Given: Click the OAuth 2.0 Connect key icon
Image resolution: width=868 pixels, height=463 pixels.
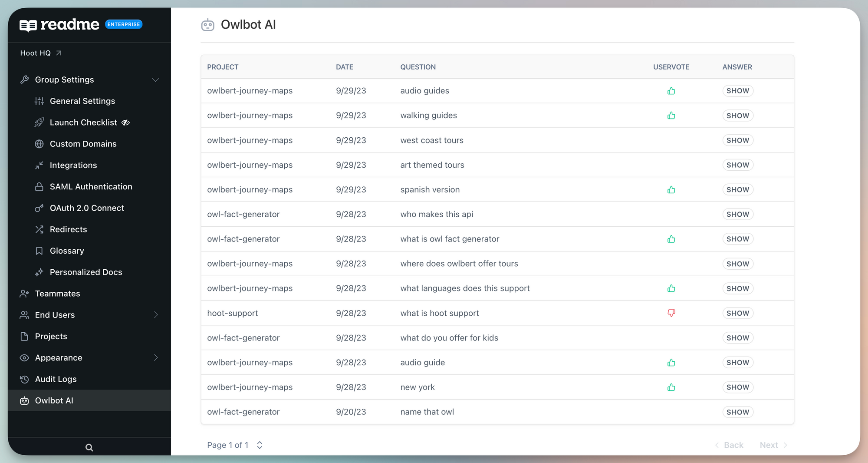Looking at the screenshot, I should 39,208.
